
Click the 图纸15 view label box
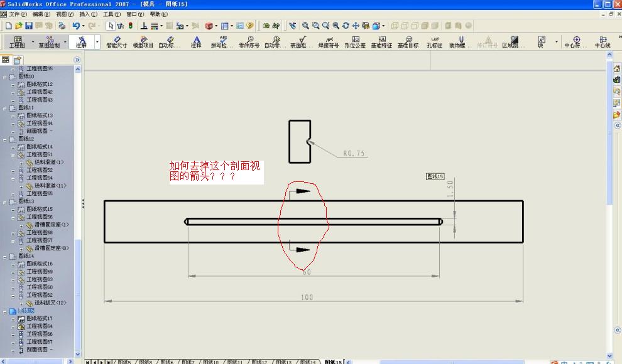(435, 176)
